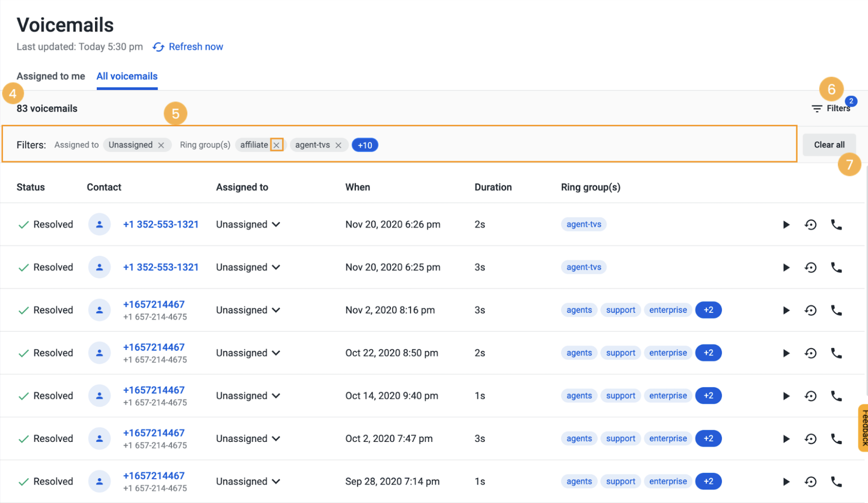
Task: Click agent-tvs tag in 6:25 pm row
Action: click(584, 267)
